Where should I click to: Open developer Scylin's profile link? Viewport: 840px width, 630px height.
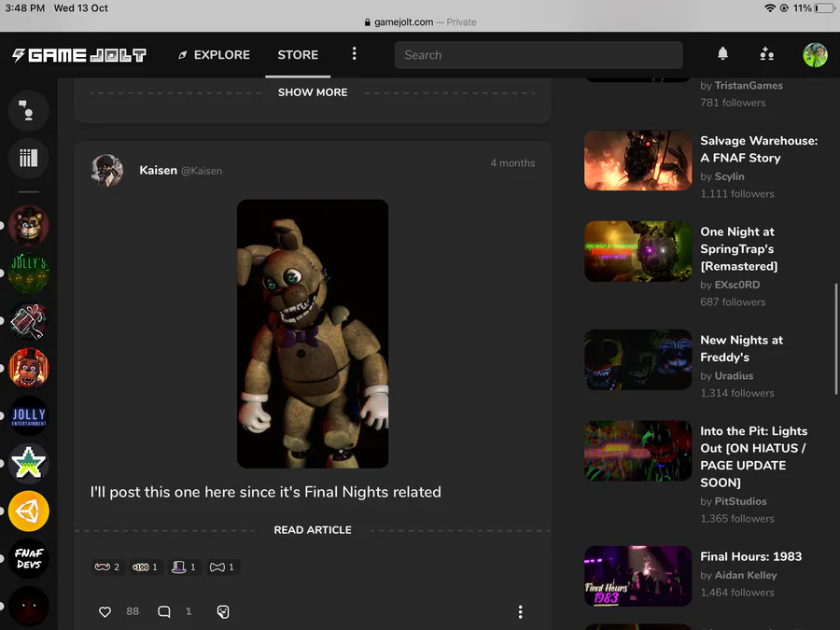point(729,176)
